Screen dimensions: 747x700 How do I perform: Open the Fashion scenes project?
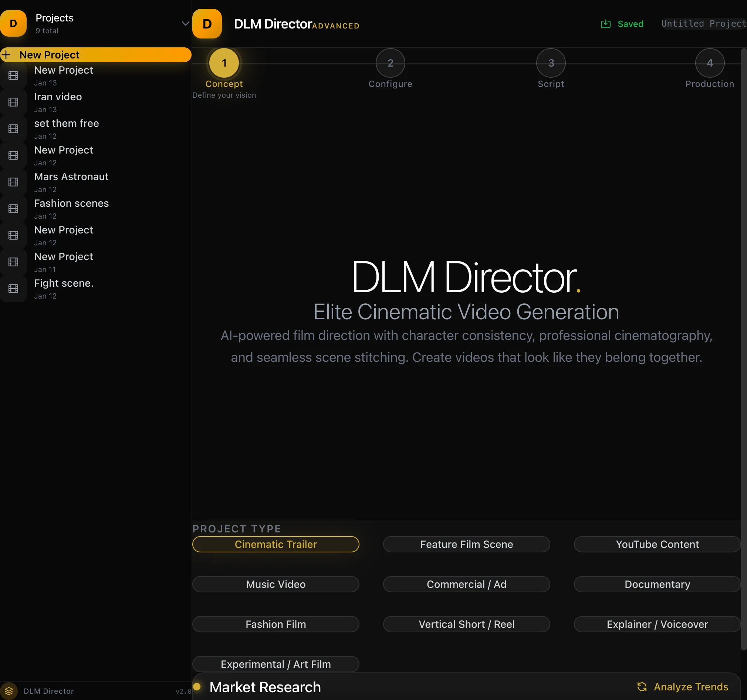pyautogui.click(x=96, y=209)
